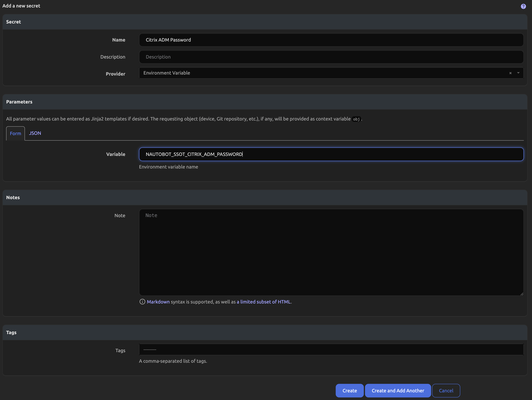Focus the Note text area
532x400 pixels.
point(331,252)
